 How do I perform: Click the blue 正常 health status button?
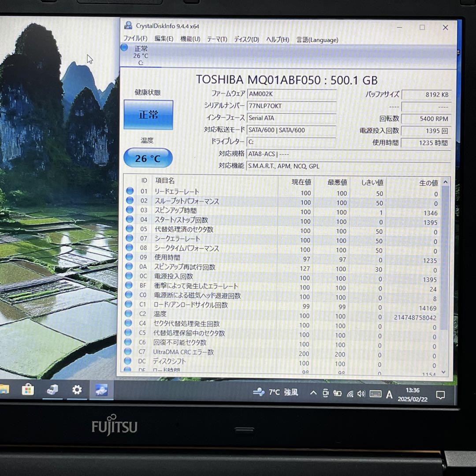point(149,115)
